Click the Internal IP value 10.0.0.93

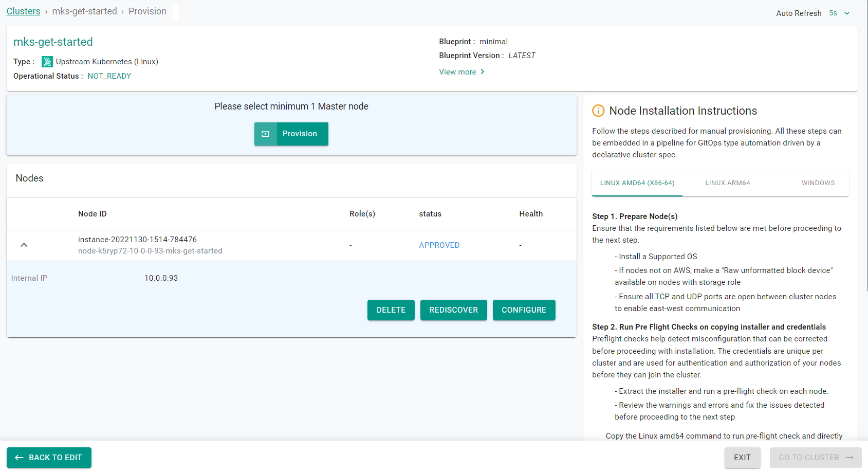pyautogui.click(x=161, y=278)
